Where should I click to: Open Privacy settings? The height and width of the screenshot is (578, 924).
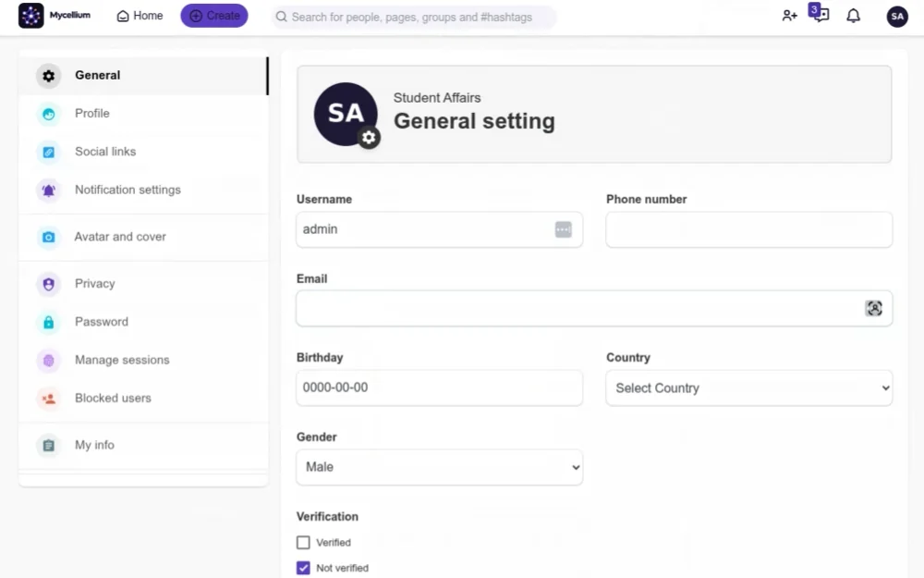143,284
